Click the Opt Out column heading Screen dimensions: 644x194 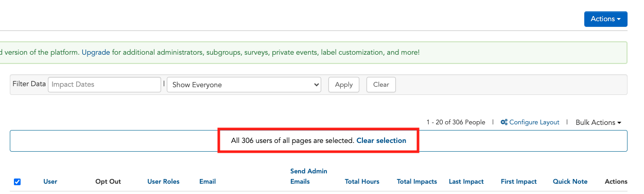point(108,182)
